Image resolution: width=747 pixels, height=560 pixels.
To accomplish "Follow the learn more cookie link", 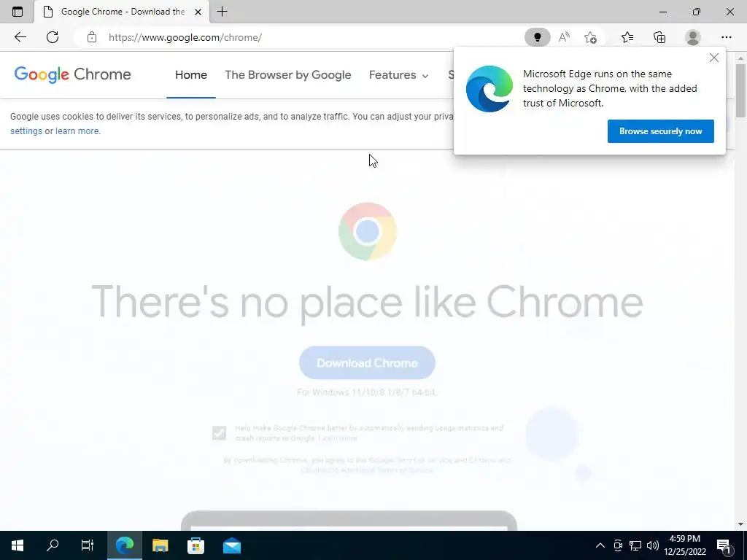I will [77, 131].
